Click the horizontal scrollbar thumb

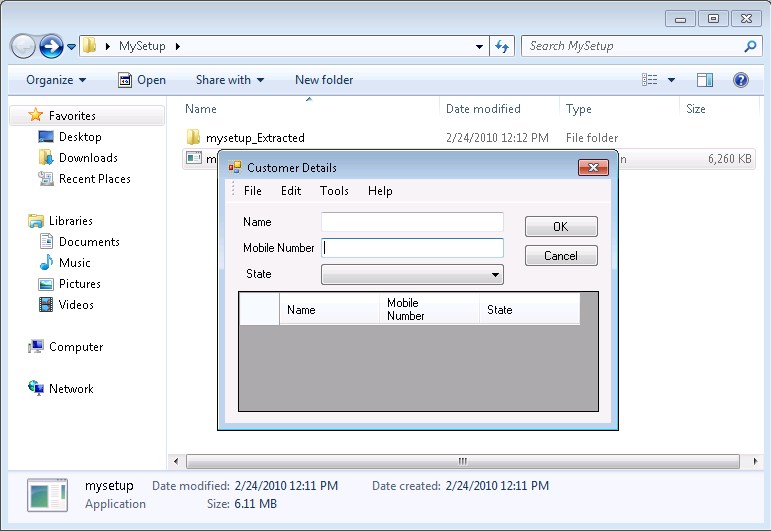[463, 461]
